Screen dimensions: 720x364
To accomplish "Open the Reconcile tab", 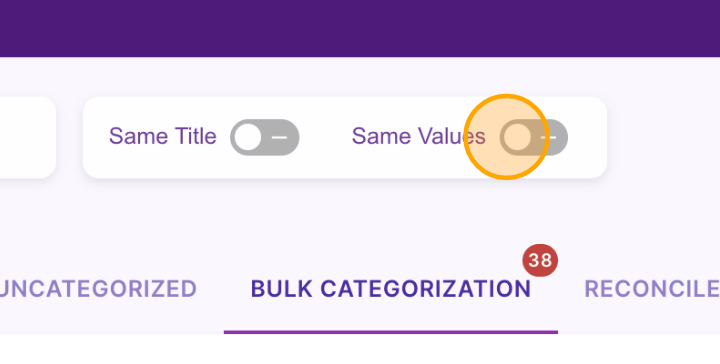I will coord(652,289).
